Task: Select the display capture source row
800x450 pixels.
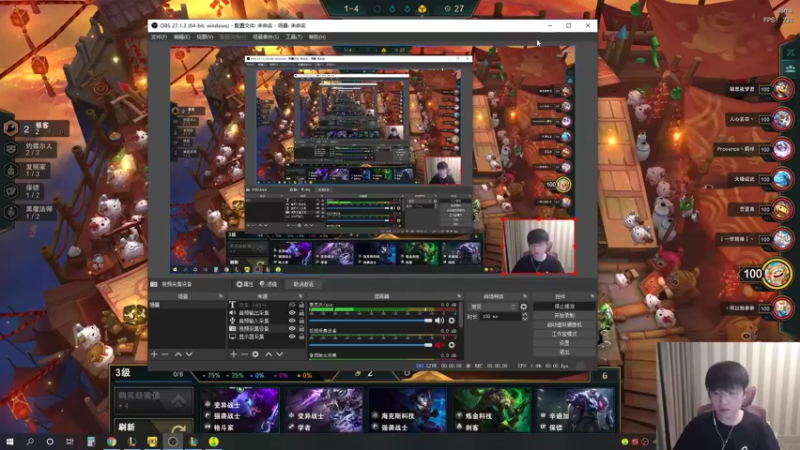Action: click(x=266, y=337)
